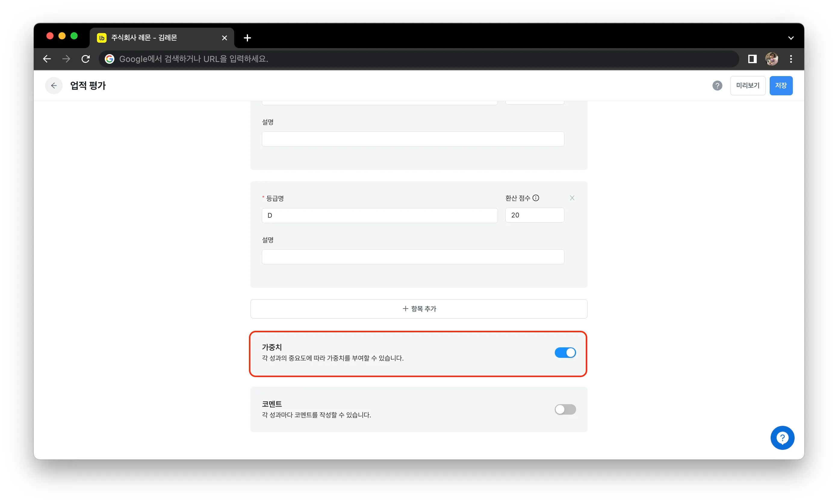Go back using the browser back arrow

pyautogui.click(x=47, y=59)
